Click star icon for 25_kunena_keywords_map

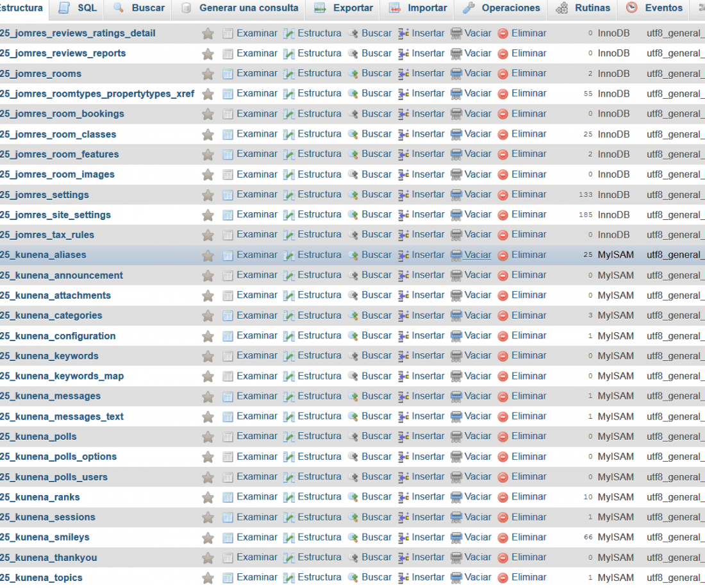208,376
